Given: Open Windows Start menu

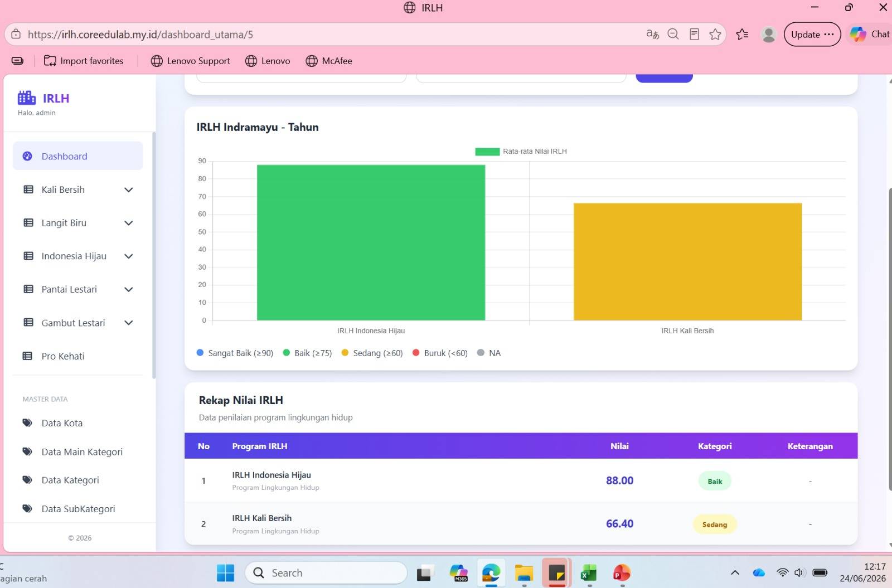Looking at the screenshot, I should coord(225,572).
